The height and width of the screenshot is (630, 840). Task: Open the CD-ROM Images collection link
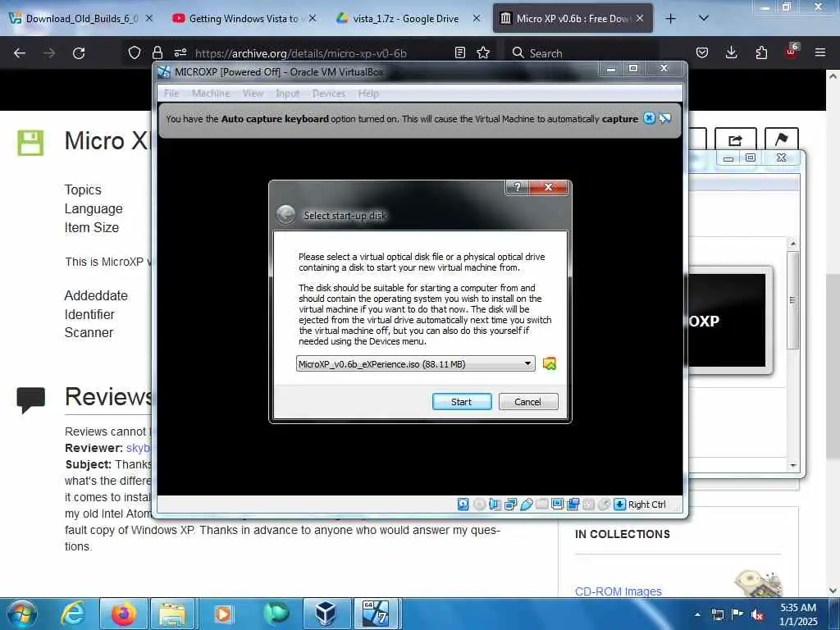pos(619,591)
